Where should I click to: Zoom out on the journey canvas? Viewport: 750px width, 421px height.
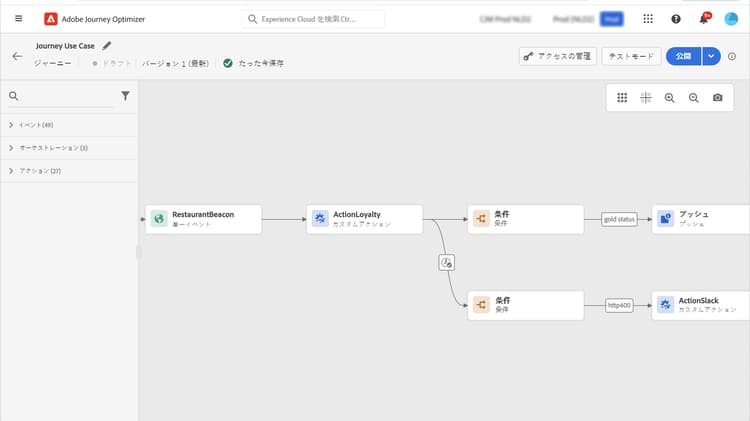[x=693, y=98]
